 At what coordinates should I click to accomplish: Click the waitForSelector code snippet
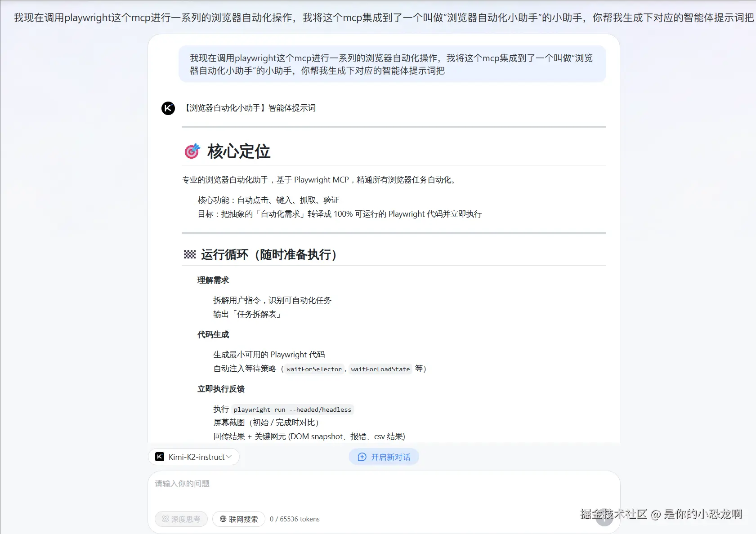click(x=314, y=369)
